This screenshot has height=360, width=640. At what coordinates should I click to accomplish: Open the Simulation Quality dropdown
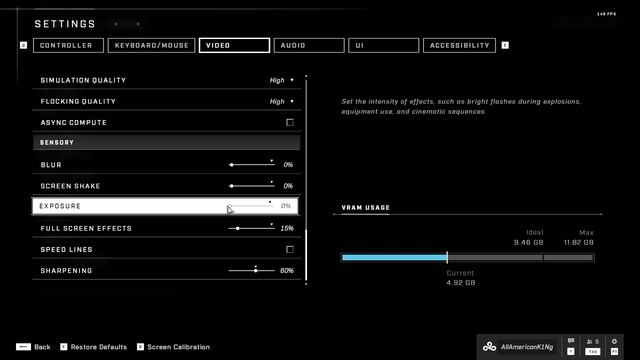[x=282, y=80]
